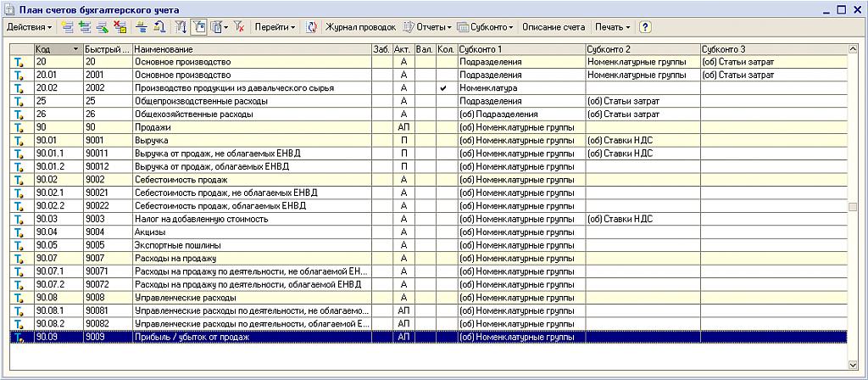868x380 pixels.
Task: Toggle the pressed filter button in the toolbar
Action: (x=198, y=27)
